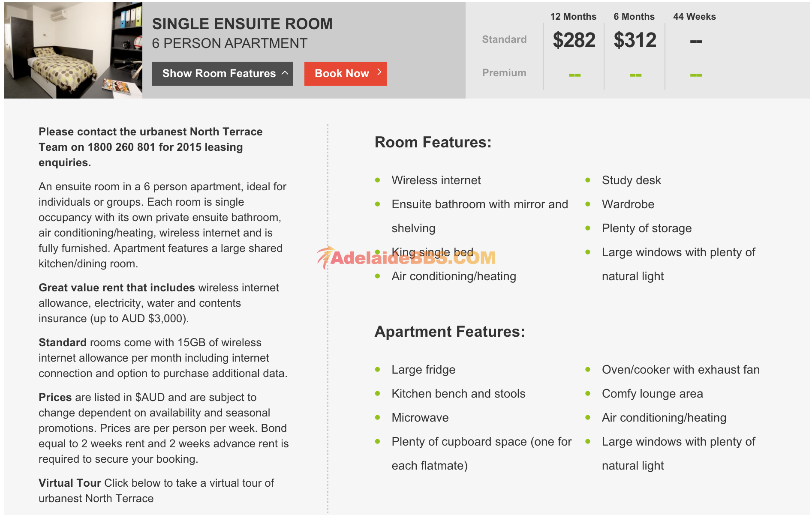This screenshot has width=812, height=515.
Task: Click the Room Features heading
Action: [433, 142]
